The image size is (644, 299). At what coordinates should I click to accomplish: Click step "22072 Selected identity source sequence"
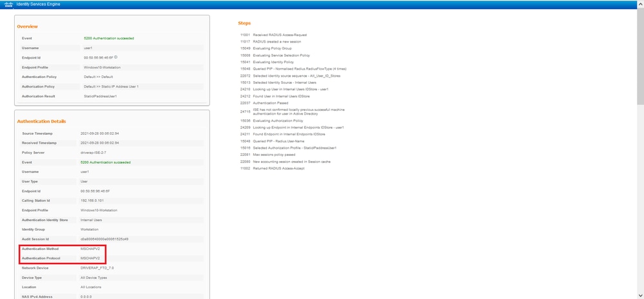point(290,75)
